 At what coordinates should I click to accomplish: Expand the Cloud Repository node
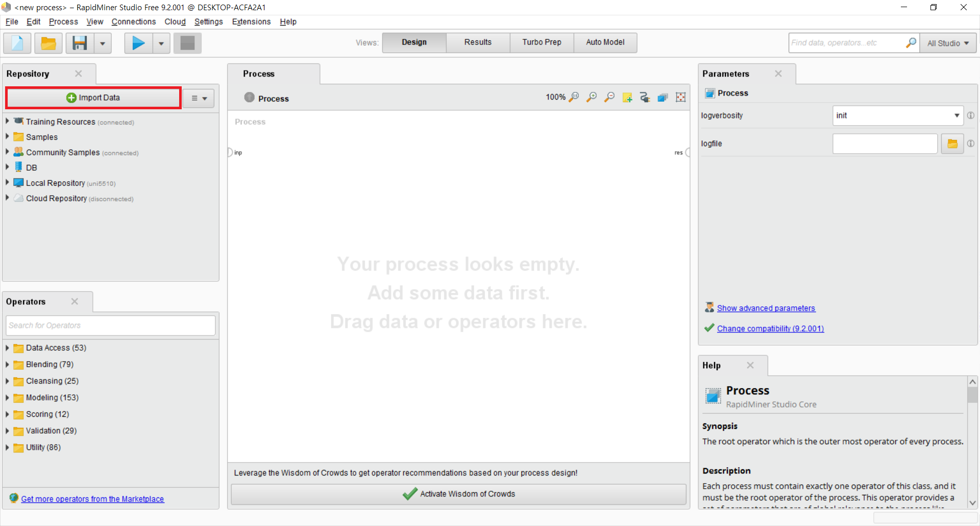[x=7, y=198]
